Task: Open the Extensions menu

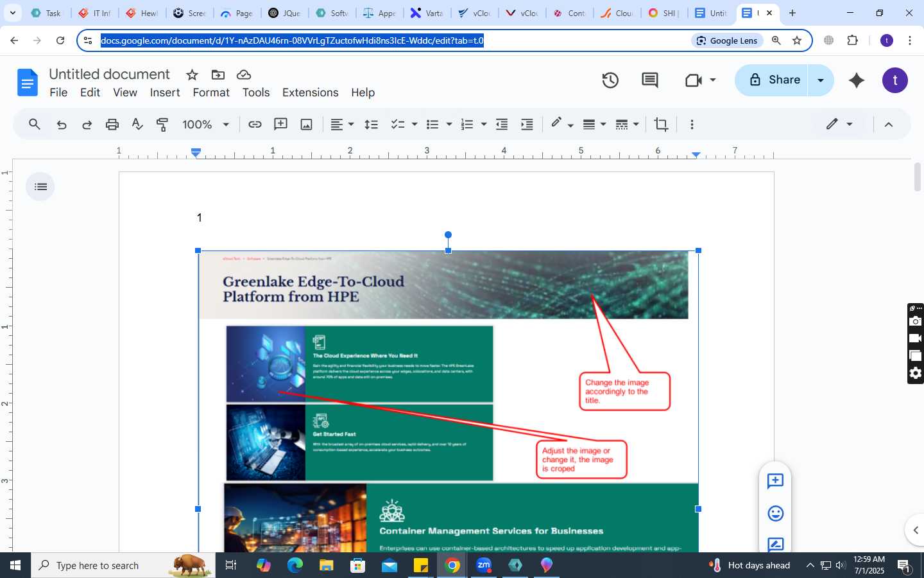Action: click(x=310, y=92)
